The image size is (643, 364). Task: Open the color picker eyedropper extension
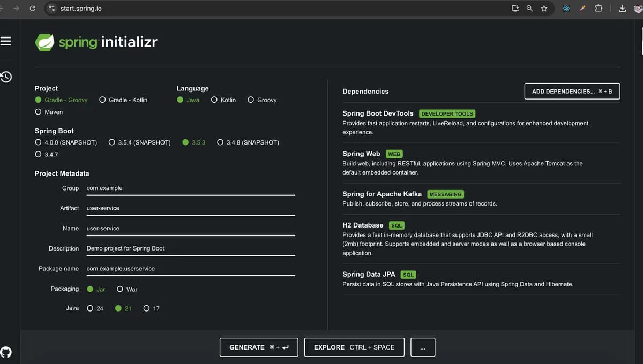pos(583,9)
